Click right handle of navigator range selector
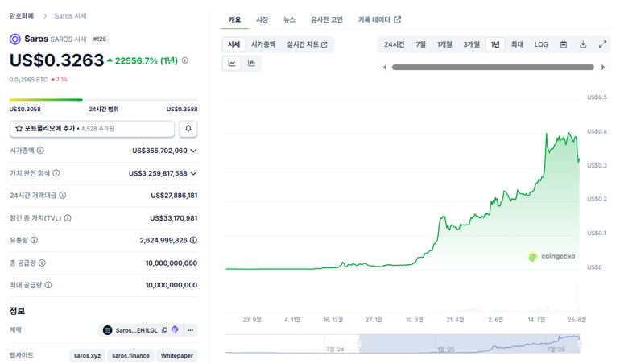The width and height of the screenshot is (620, 364). coord(580,343)
